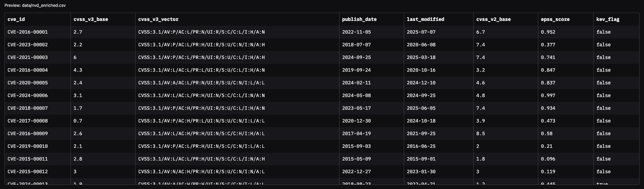Image resolution: width=644 pixels, height=189 pixels.
Task: Click the 0.096 epss score cell
Action: pos(548,159)
